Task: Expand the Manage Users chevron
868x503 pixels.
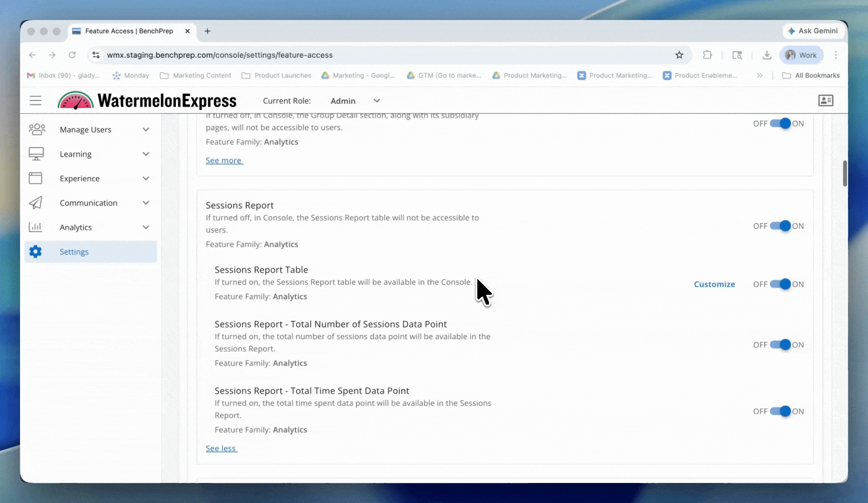Action: [146, 129]
